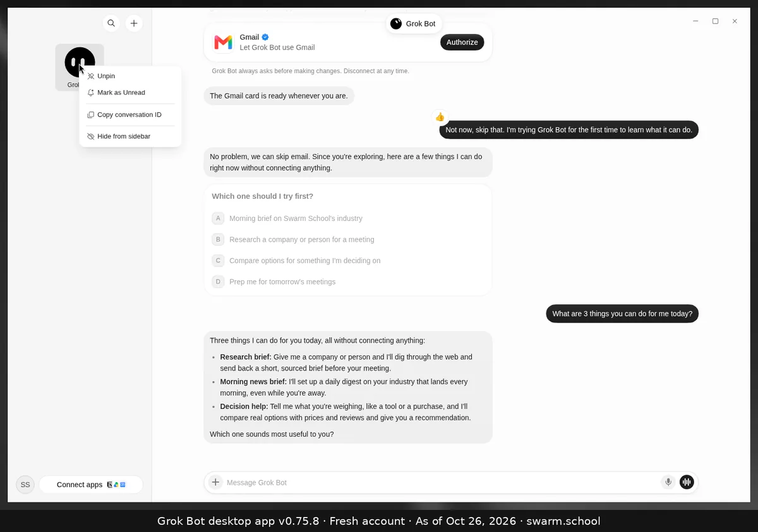This screenshot has height=532, width=758.
Task: Choose Hide from sidebar option
Action: [x=130, y=136]
